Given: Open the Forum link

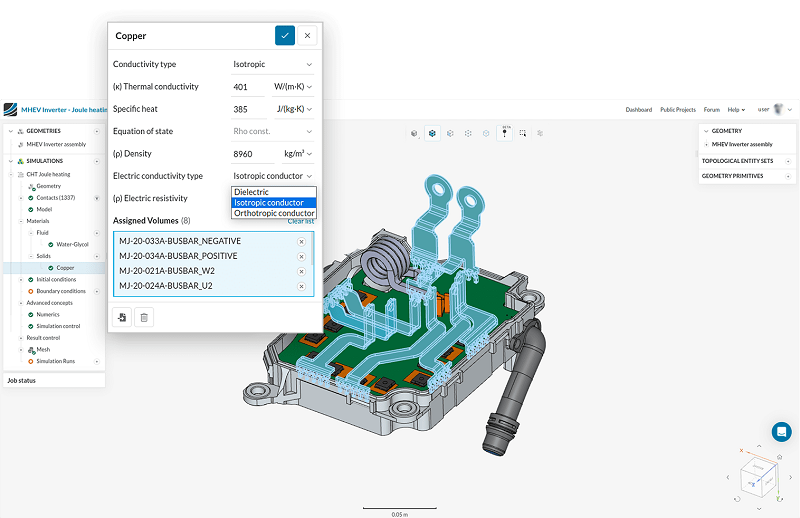Looking at the screenshot, I should pyautogui.click(x=712, y=110).
